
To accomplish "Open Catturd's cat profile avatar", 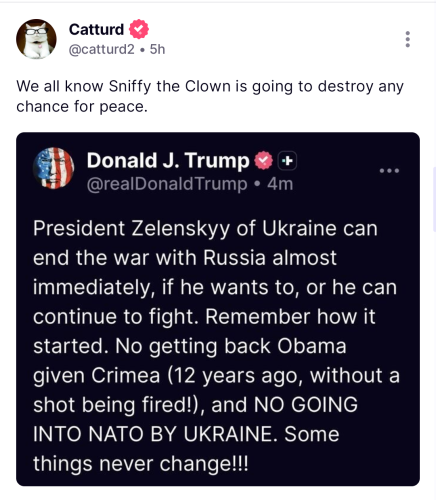I will [x=36, y=39].
